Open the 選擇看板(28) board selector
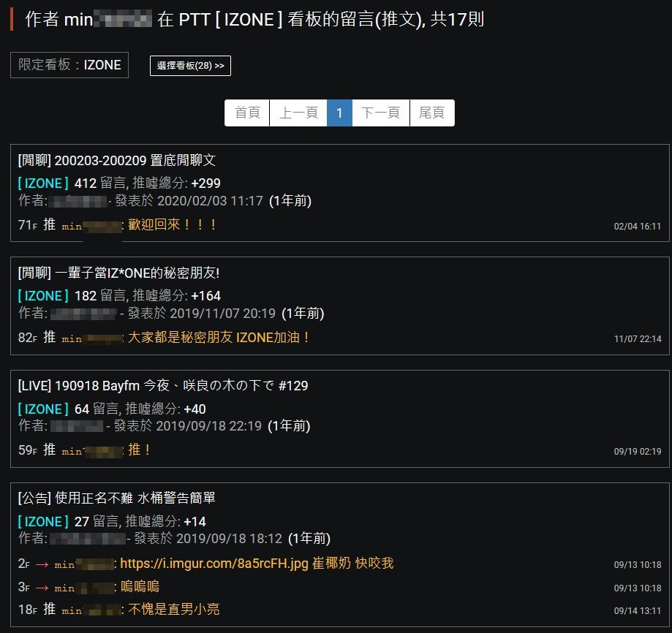The image size is (672, 633). (x=190, y=66)
